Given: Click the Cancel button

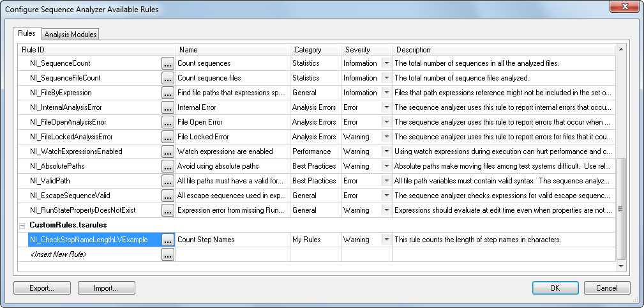Looking at the screenshot, I should [606, 288].
